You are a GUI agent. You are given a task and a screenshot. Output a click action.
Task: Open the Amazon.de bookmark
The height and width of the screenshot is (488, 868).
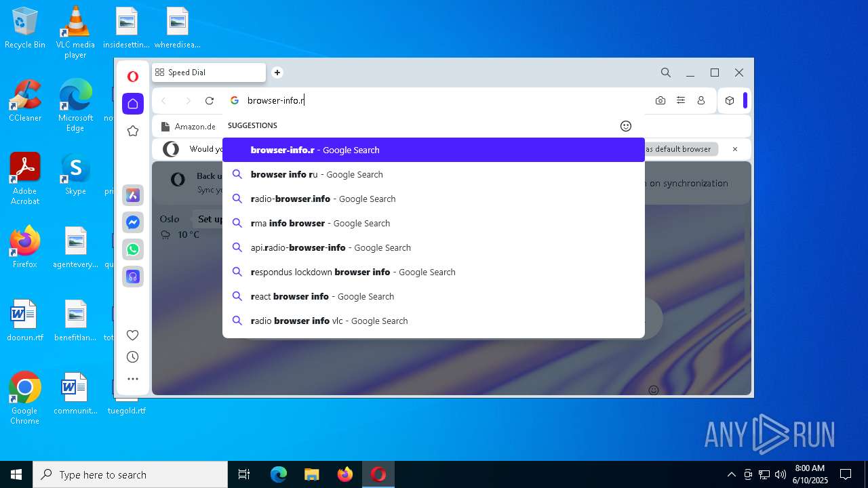[189, 127]
